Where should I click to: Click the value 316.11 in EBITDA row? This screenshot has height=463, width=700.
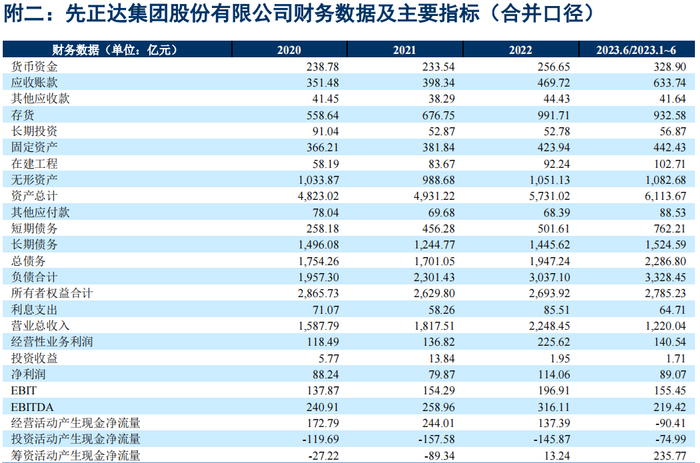click(554, 407)
